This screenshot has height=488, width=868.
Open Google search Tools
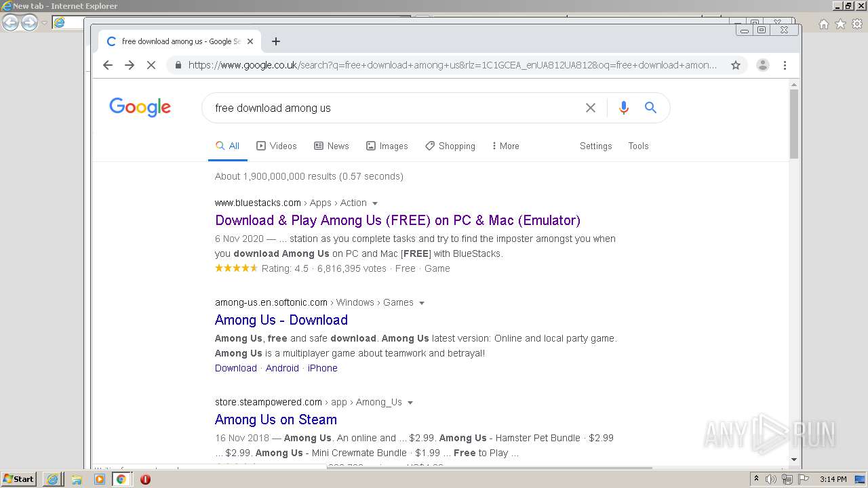tap(638, 146)
